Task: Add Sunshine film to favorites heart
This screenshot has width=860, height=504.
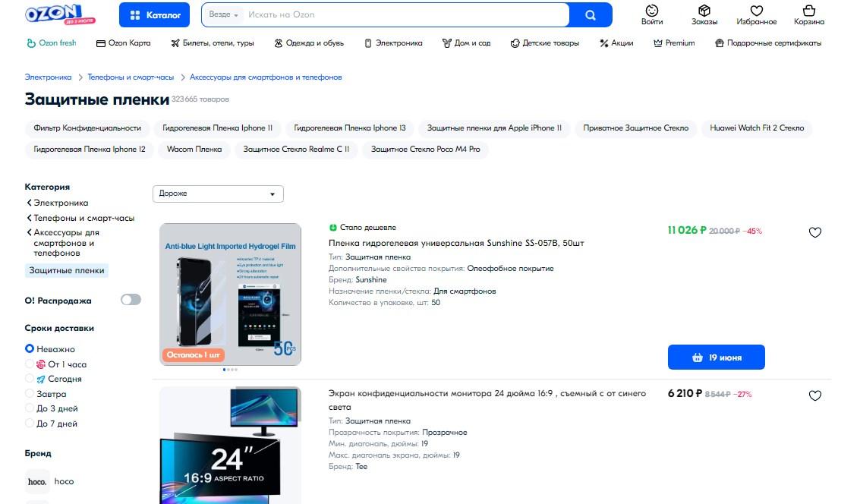Action: pos(815,232)
